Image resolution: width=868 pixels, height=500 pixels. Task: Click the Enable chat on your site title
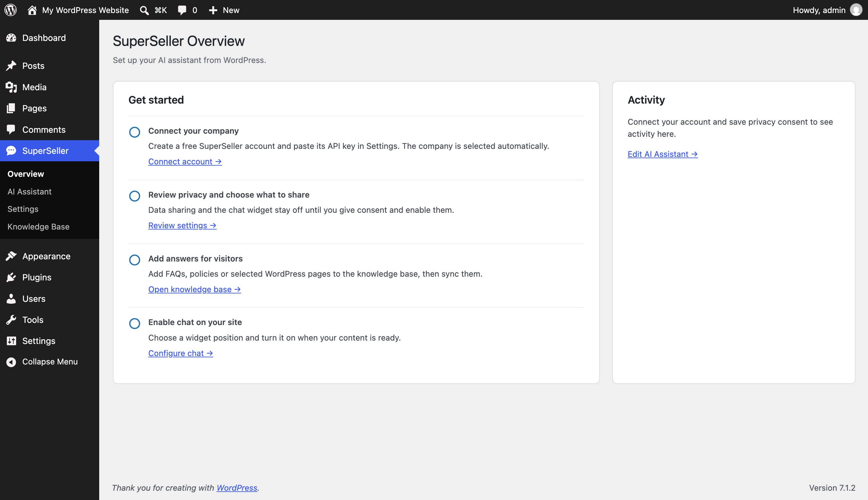coord(195,322)
